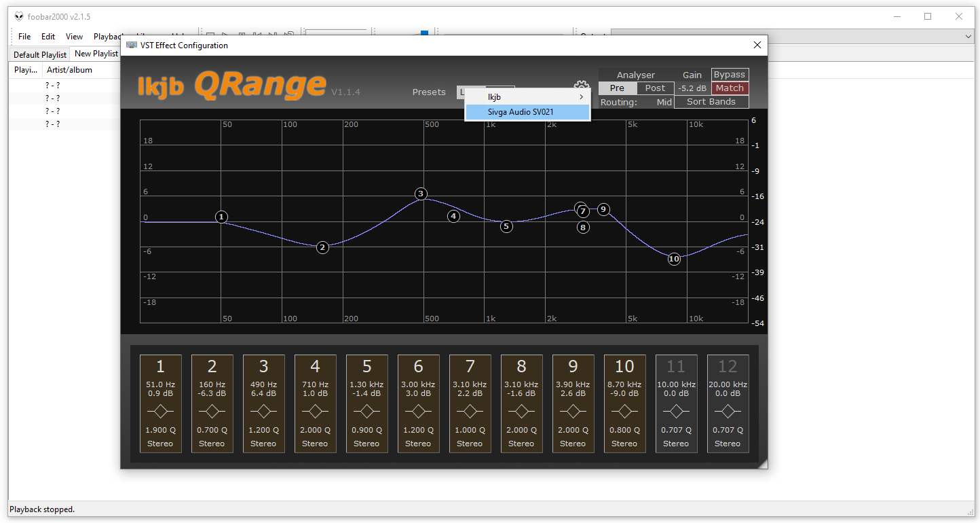Viewport: 980px width, 523px height.
Task: Switch to the Default Playlist tab
Action: pos(40,54)
